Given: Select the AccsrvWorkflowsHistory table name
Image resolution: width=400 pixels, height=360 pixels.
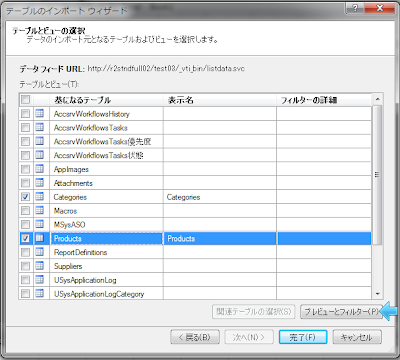Looking at the screenshot, I should click(x=92, y=114).
